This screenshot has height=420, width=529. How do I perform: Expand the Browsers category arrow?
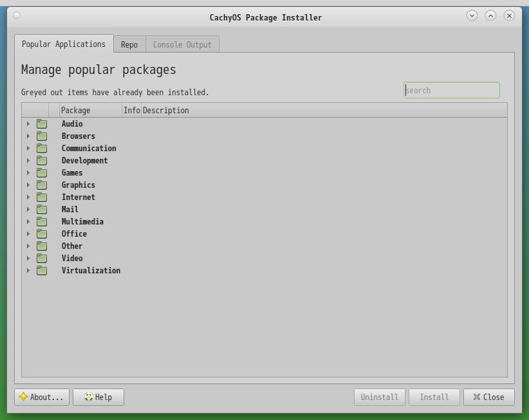tap(28, 136)
